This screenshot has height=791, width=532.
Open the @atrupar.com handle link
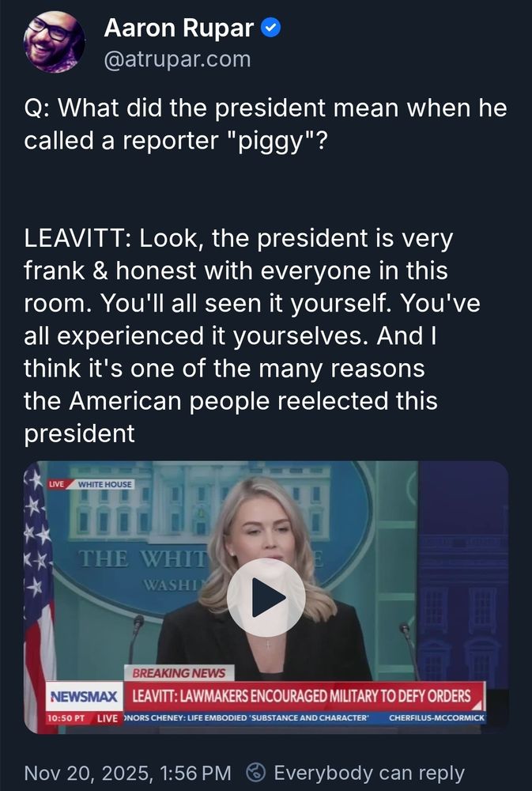click(x=179, y=57)
